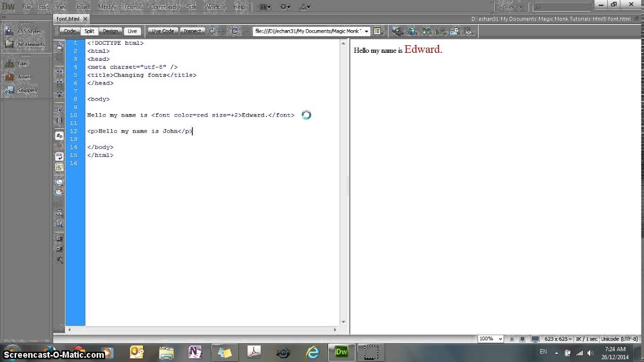The height and width of the screenshot is (362, 644).
Task: Select the desktop size icon in status bar
Action: point(536,339)
